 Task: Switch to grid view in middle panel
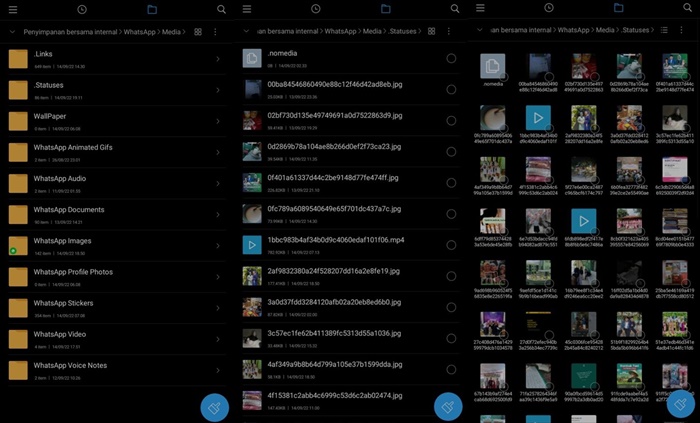point(431,31)
